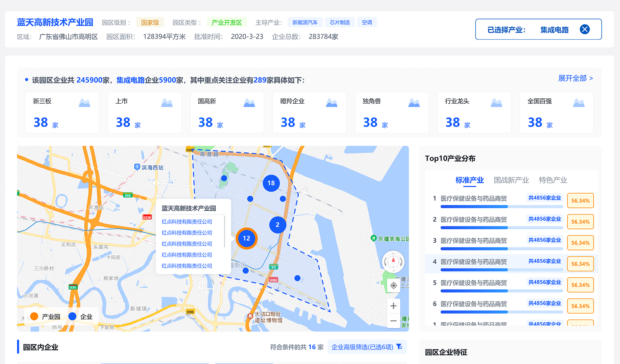Switch to the 国战新产业 tab
Viewport: 620px width, 364px height.
(x=511, y=180)
